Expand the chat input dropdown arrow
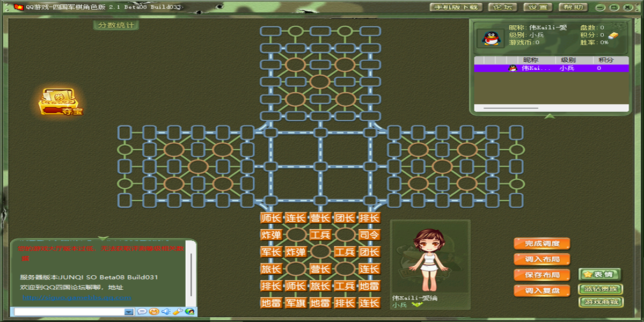Screen dimensions: 644x322 point(129,312)
